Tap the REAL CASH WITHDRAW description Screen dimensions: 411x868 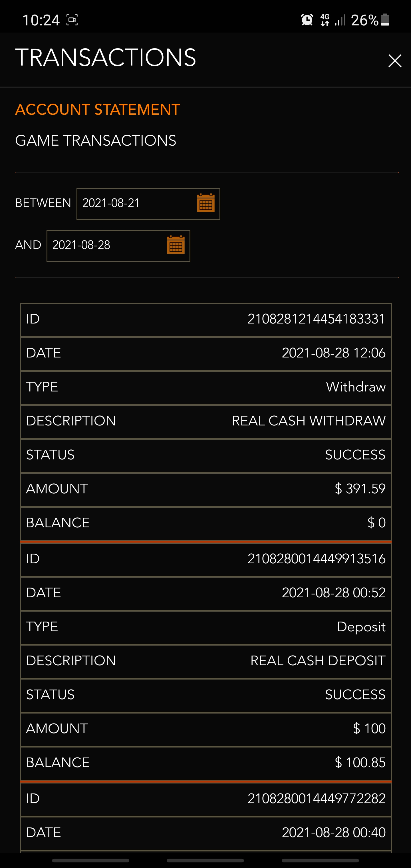click(308, 421)
